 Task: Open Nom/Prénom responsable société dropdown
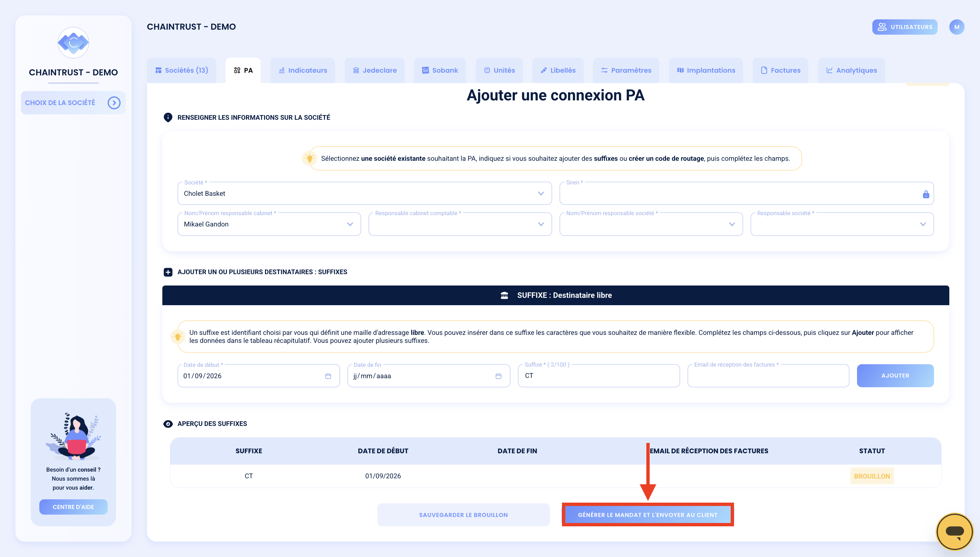[x=651, y=224]
